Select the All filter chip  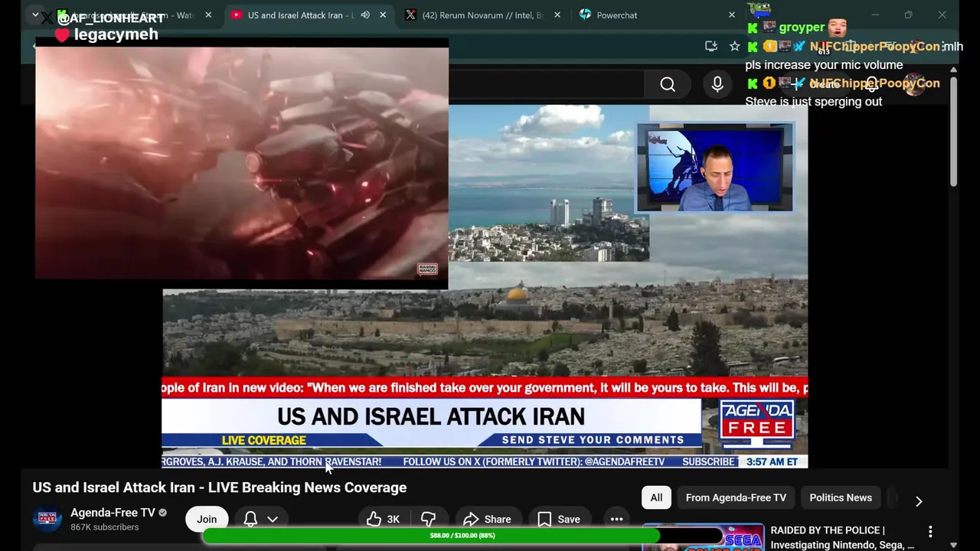[656, 497]
